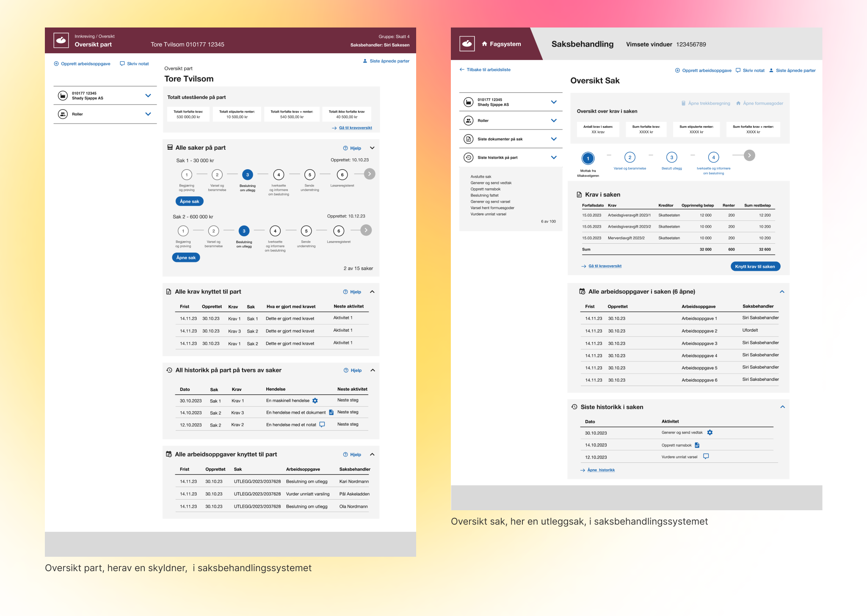867x616 pixels.
Task: Select step 5 'Sende underretning' in Sak 2
Action: pyautogui.click(x=306, y=231)
